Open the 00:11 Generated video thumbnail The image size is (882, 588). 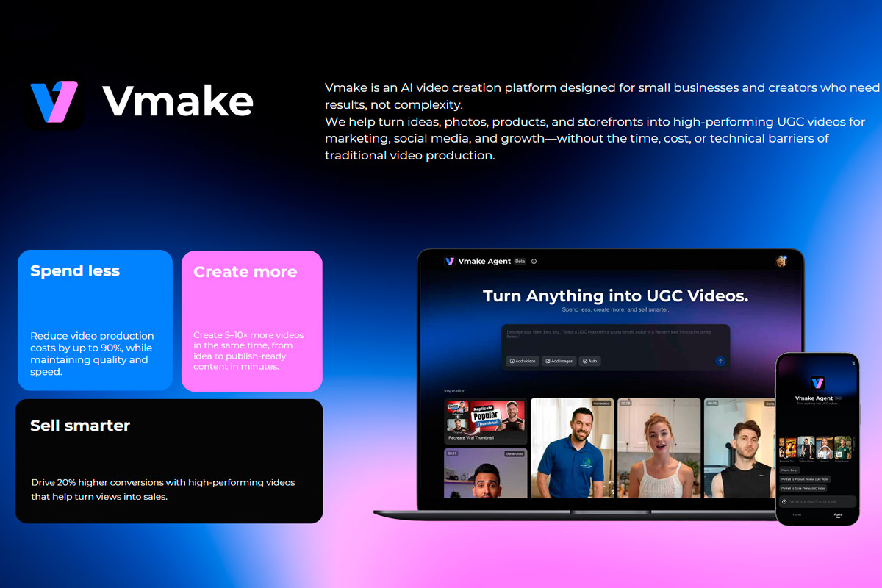pyautogui.click(x=486, y=473)
